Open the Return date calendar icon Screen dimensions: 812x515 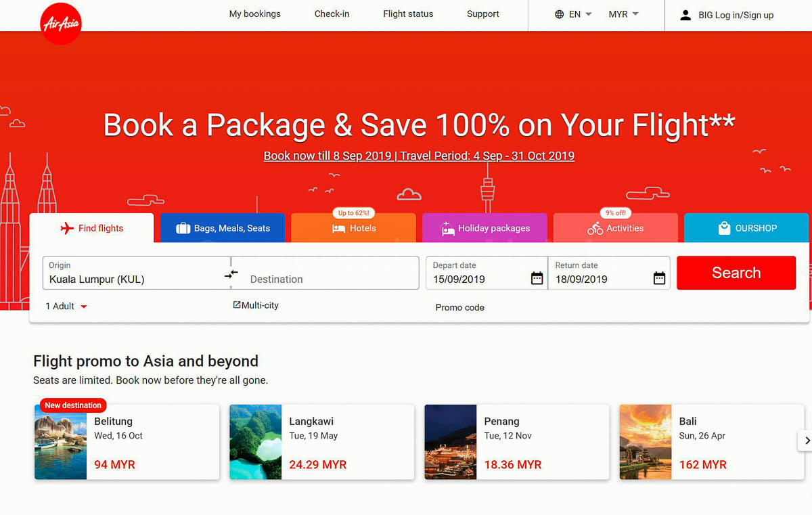click(660, 278)
